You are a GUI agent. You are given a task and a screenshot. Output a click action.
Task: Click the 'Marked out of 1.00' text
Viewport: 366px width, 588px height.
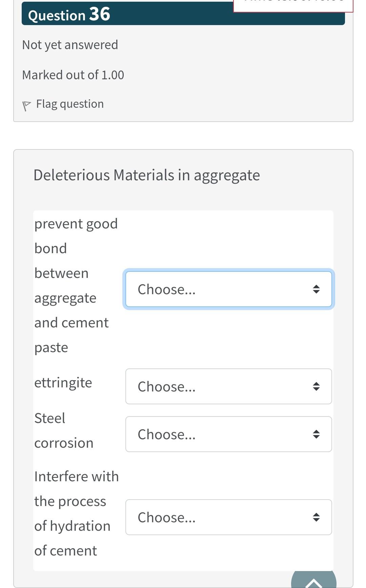click(x=73, y=75)
